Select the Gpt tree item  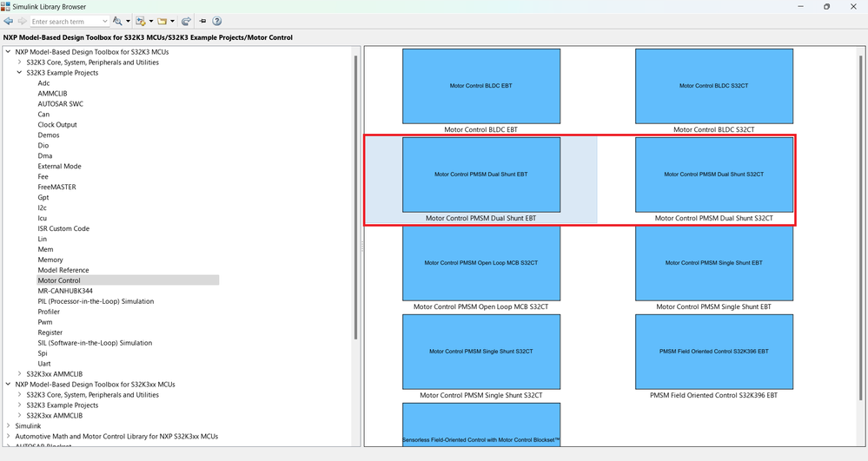tap(43, 197)
